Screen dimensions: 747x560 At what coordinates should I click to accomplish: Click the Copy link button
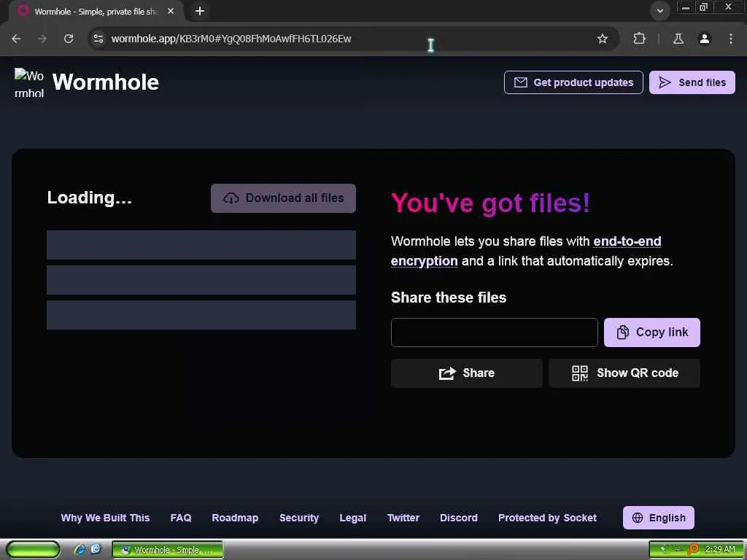click(x=651, y=332)
